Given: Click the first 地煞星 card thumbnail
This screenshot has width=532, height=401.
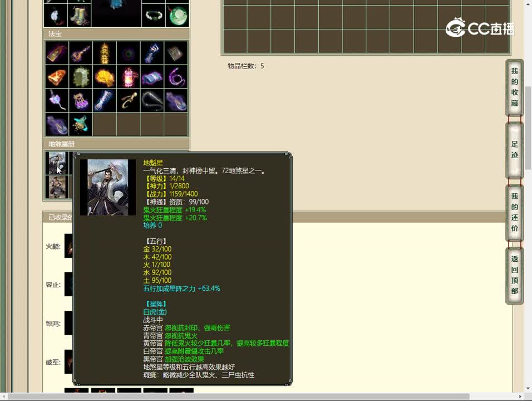Looking at the screenshot, I should pos(57,163).
